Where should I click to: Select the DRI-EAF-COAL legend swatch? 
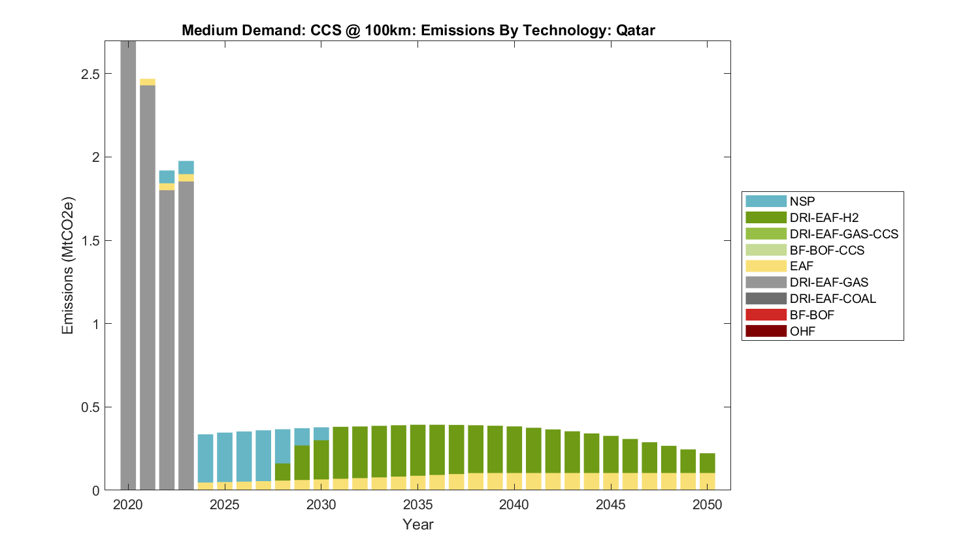click(x=766, y=298)
